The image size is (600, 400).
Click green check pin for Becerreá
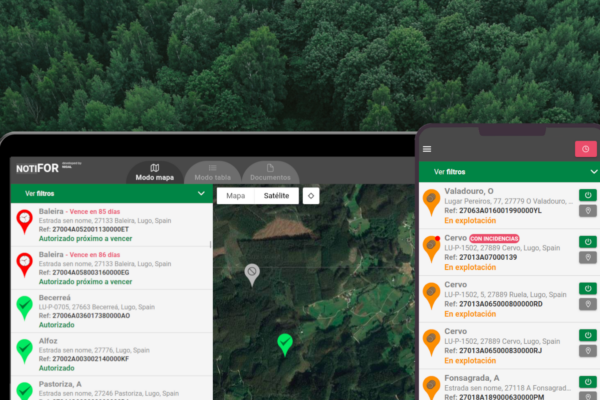point(24,307)
